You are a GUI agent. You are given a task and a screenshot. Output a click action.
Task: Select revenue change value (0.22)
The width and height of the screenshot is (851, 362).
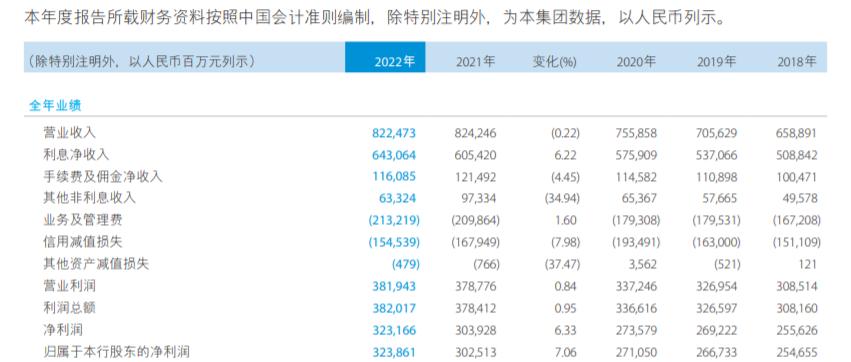click(x=566, y=133)
